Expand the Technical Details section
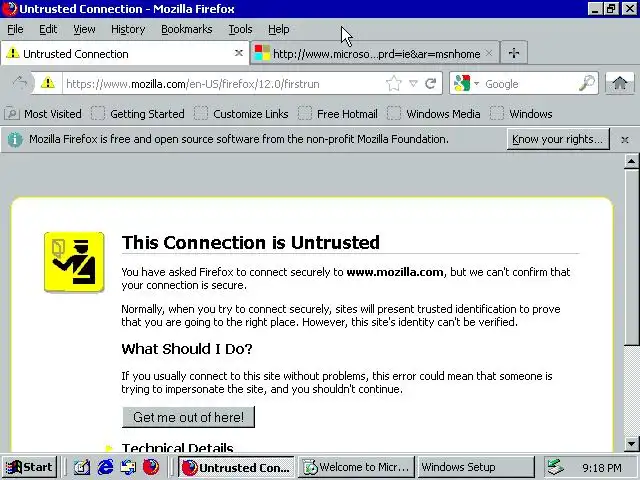Image resolution: width=640 pixels, height=480 pixels. tap(177, 448)
